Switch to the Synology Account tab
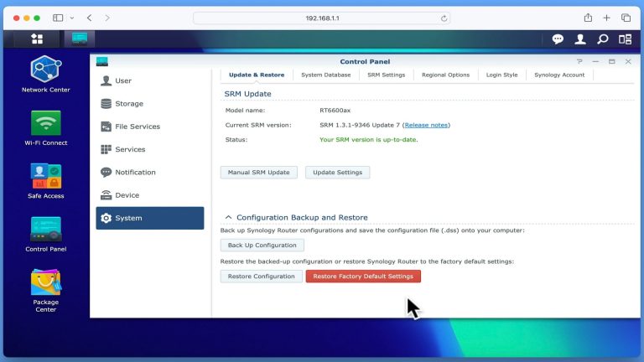This screenshot has height=362, width=644. pos(559,75)
